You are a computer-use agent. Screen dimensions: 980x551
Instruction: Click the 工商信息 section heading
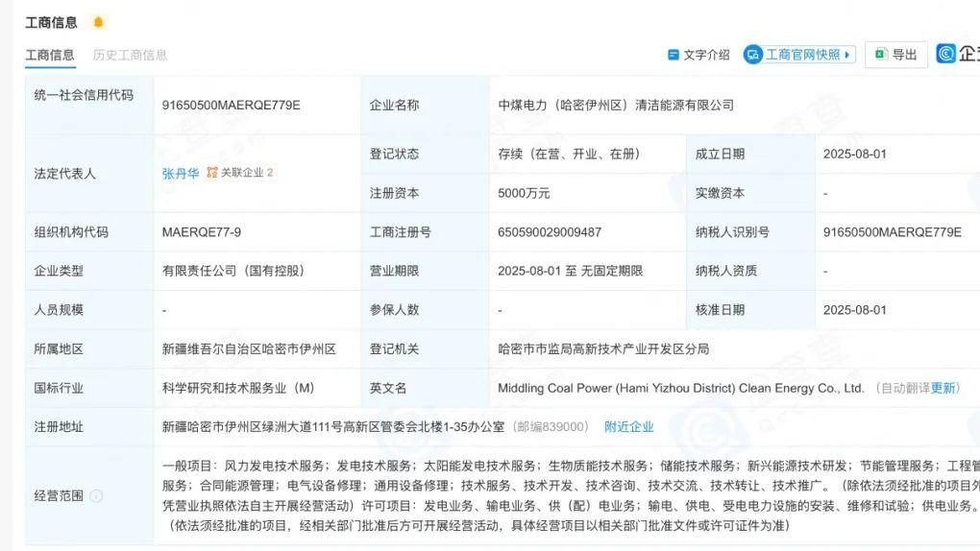pos(51,22)
